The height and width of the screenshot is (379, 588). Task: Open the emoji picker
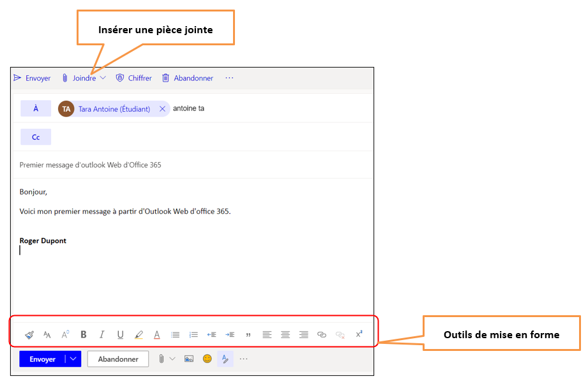click(207, 359)
